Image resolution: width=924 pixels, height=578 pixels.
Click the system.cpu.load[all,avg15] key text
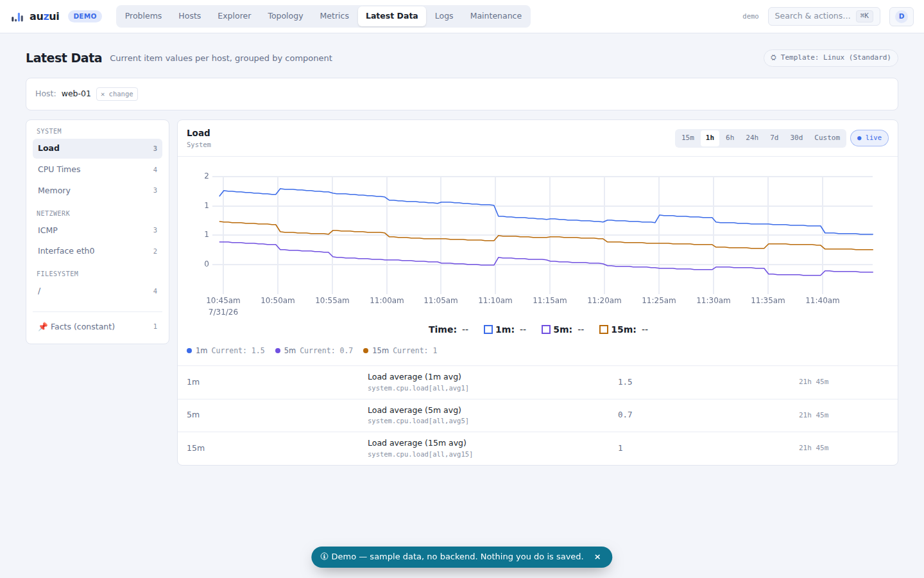click(420, 455)
